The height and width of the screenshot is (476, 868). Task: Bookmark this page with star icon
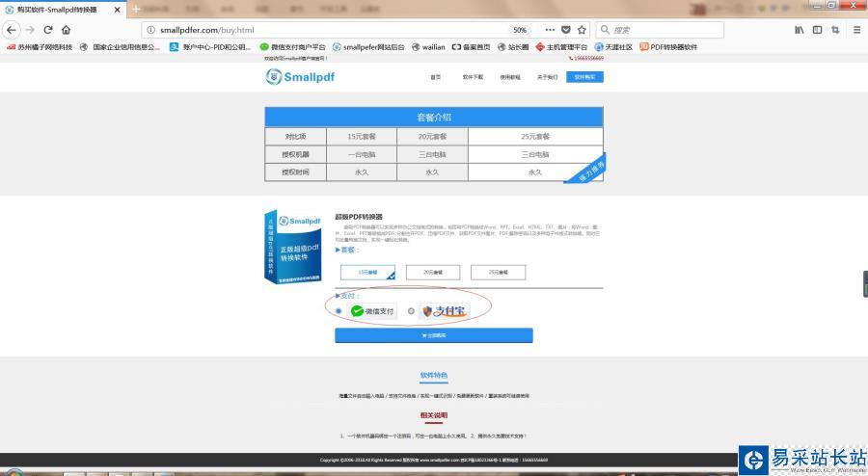(x=582, y=30)
